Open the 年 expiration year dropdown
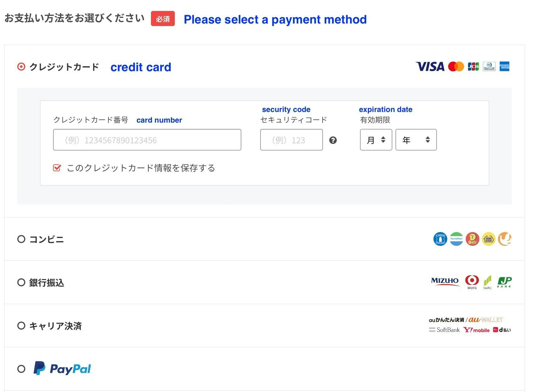Screen dimensions: 548x392 (x=416, y=140)
